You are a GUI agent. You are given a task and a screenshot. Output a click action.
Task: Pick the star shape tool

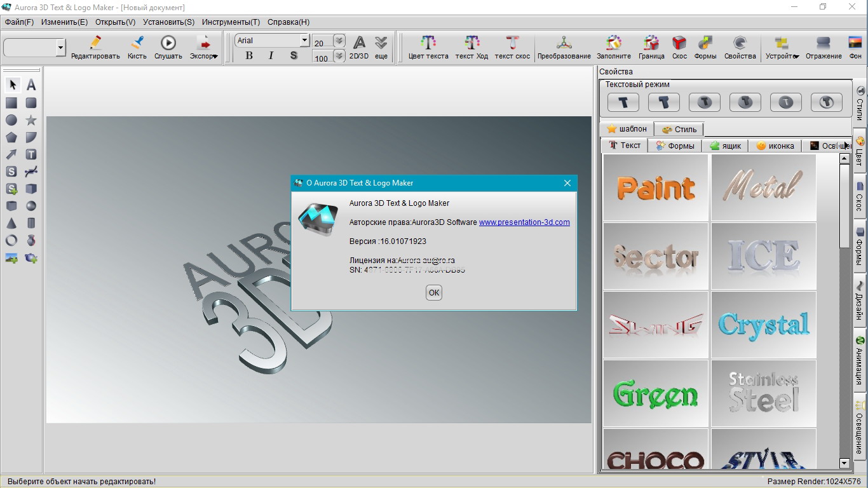click(31, 120)
